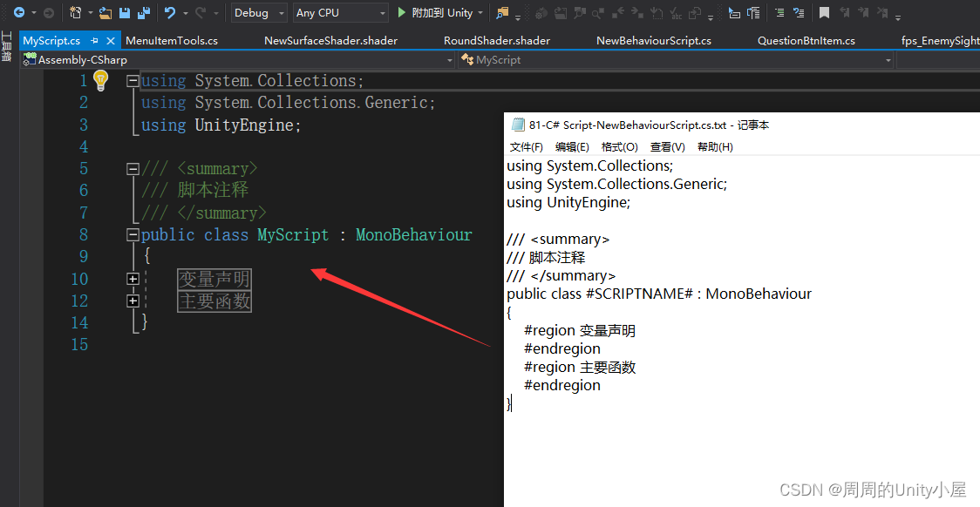Click the Save file icon
The image size is (980, 507).
(x=125, y=13)
